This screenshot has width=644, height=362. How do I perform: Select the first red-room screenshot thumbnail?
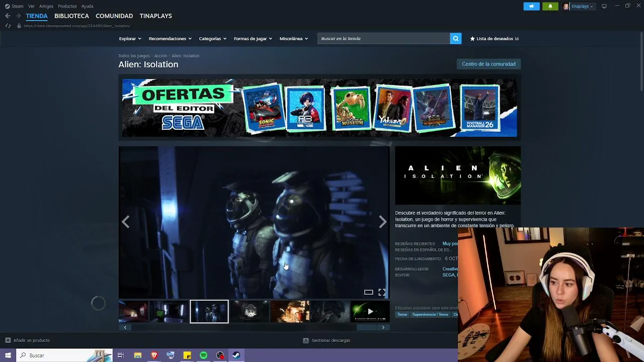[x=133, y=312]
